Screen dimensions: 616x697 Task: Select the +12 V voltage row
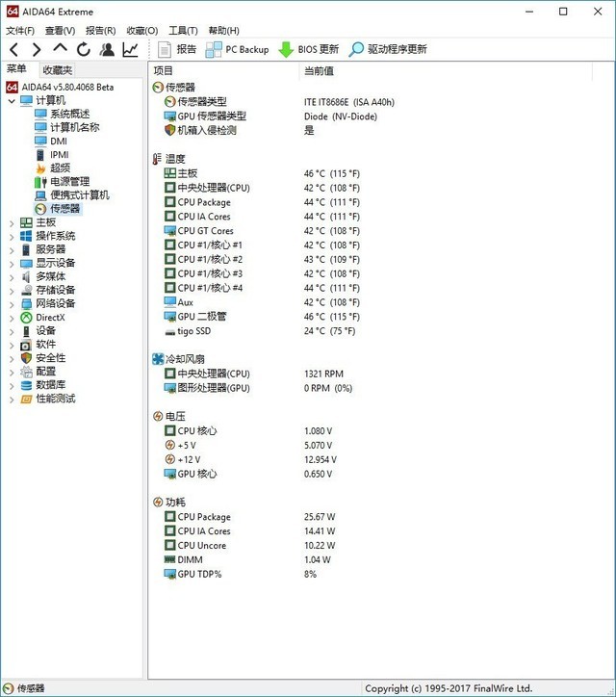[x=250, y=460]
